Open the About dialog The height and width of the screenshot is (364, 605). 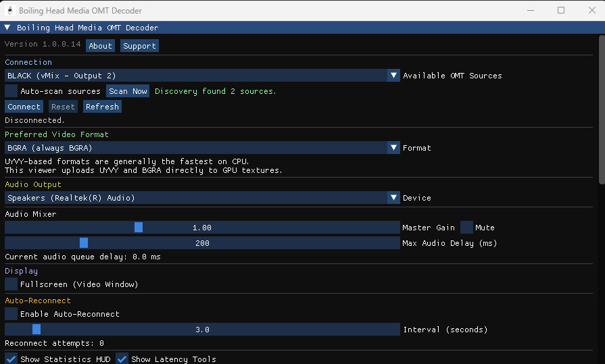click(x=100, y=46)
